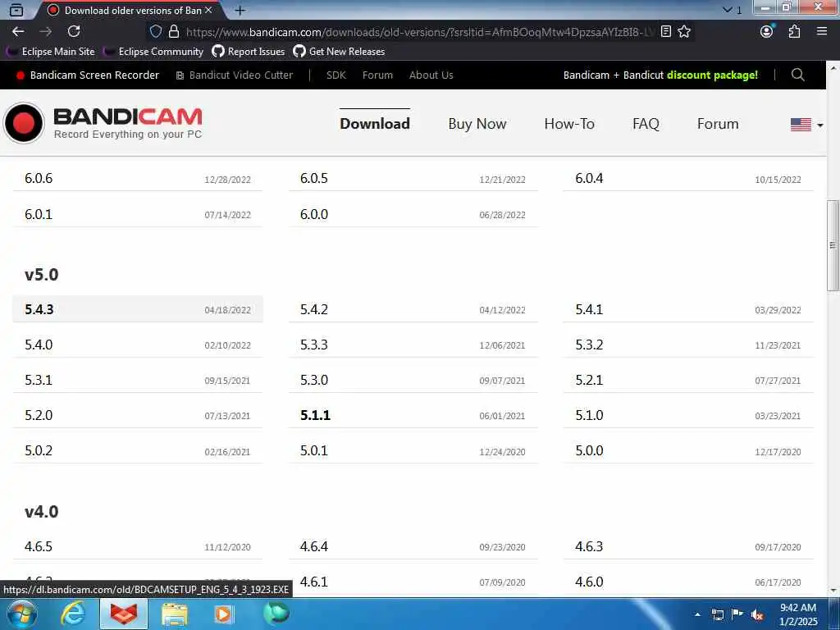Download Bandicam version 4.6.4
Screen dimensions: 840x630
(413, 546)
